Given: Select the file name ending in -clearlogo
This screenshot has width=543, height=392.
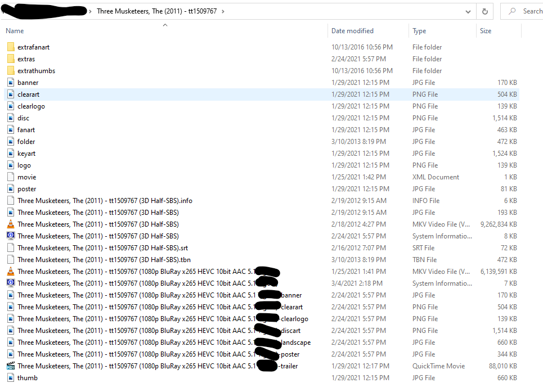Looking at the screenshot, I should (x=163, y=319).
